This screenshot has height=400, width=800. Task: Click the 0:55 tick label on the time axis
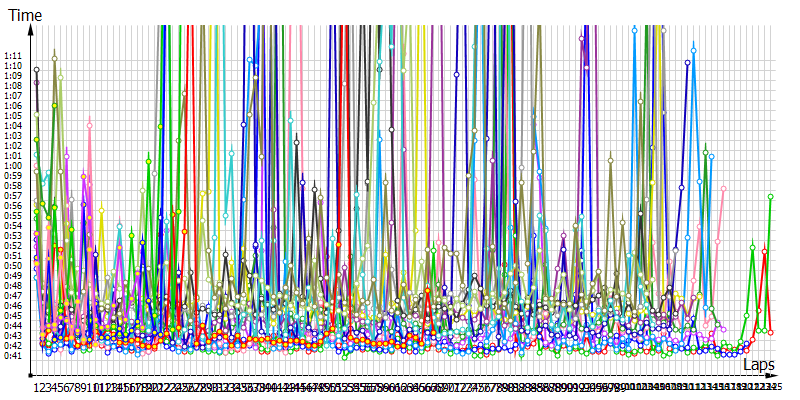13,216
